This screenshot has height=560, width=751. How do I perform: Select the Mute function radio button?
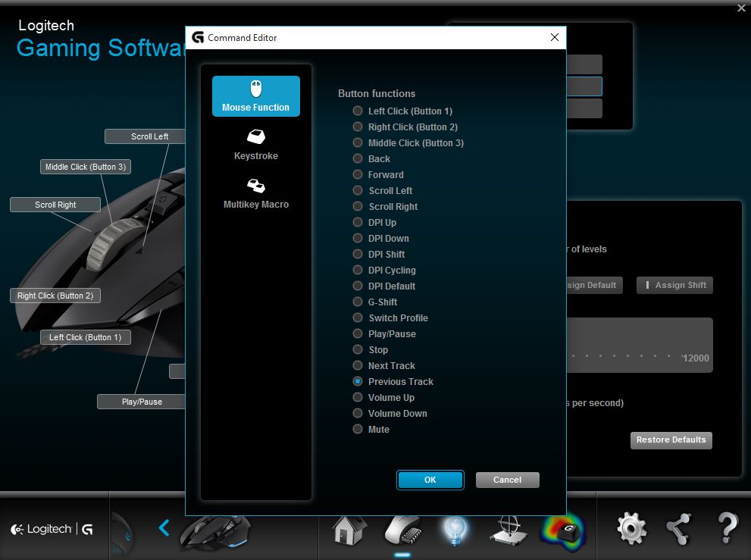358,429
